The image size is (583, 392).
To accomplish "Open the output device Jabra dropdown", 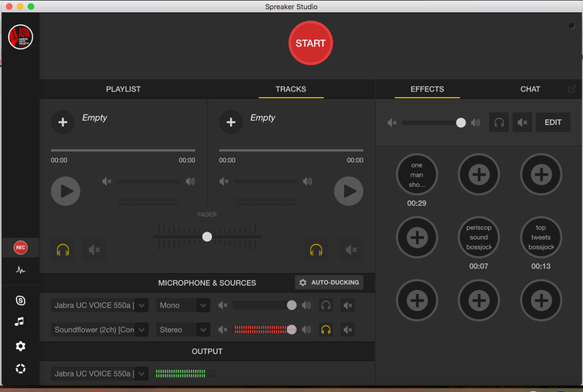I will coord(100,373).
